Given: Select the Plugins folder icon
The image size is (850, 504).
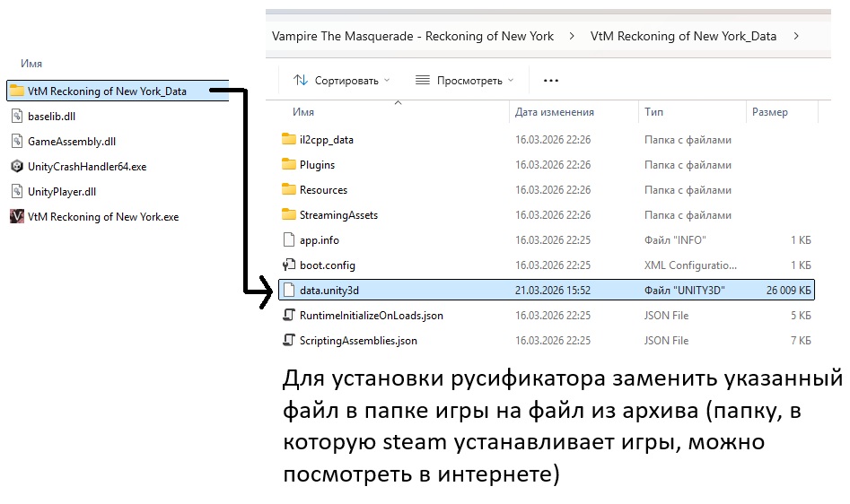Looking at the screenshot, I should (288, 165).
